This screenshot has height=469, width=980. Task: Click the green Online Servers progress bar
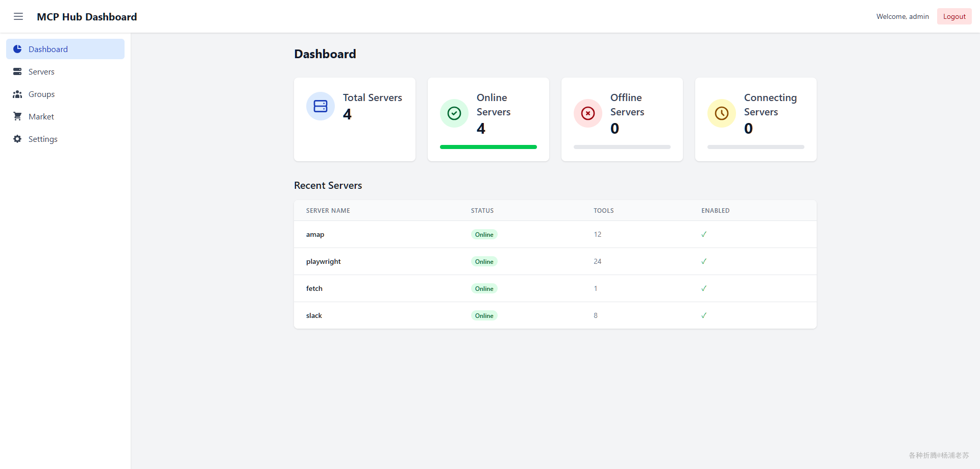click(488, 147)
